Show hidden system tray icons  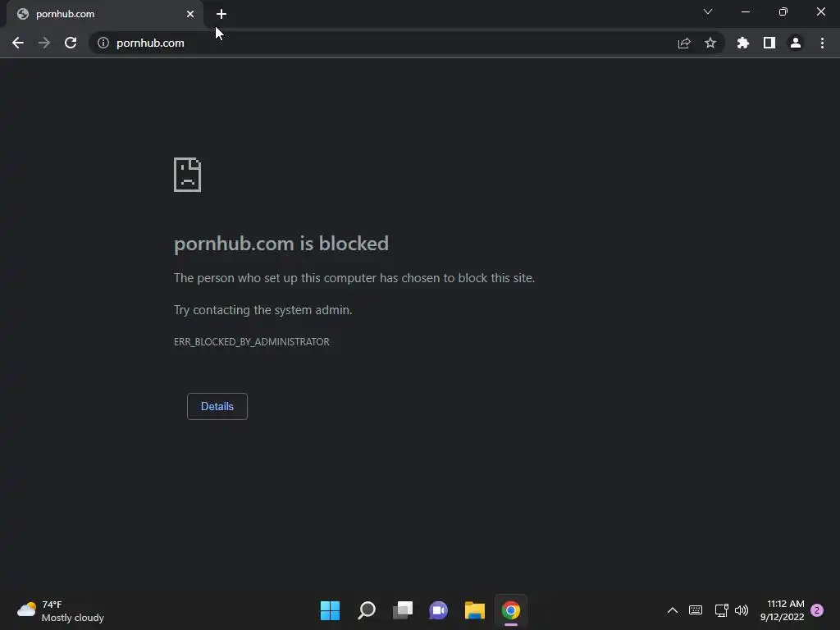click(673, 610)
